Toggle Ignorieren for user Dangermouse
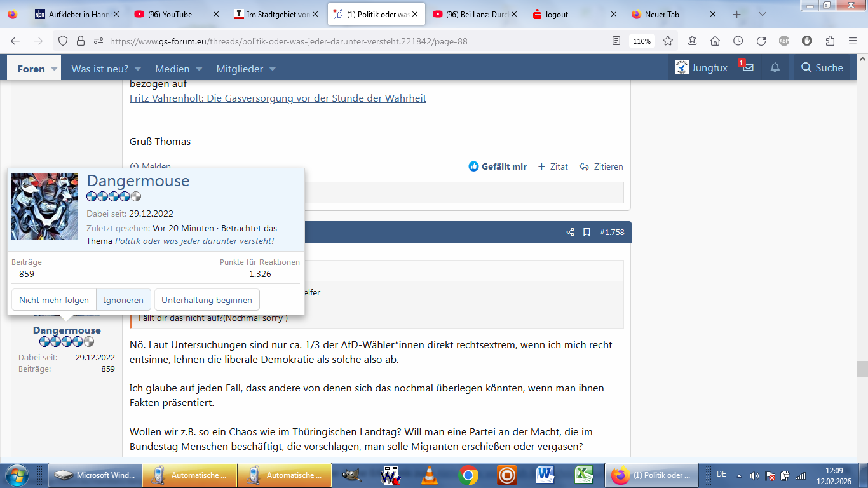868x488 pixels. point(124,300)
